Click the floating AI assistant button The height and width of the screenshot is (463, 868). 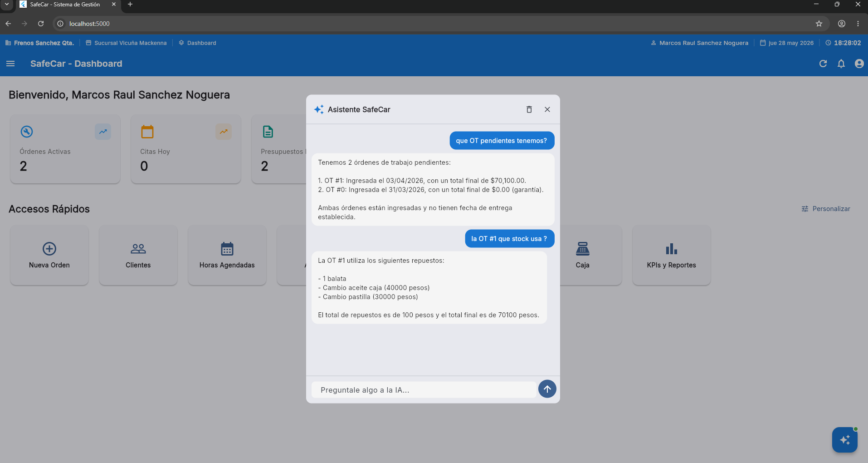point(845,440)
